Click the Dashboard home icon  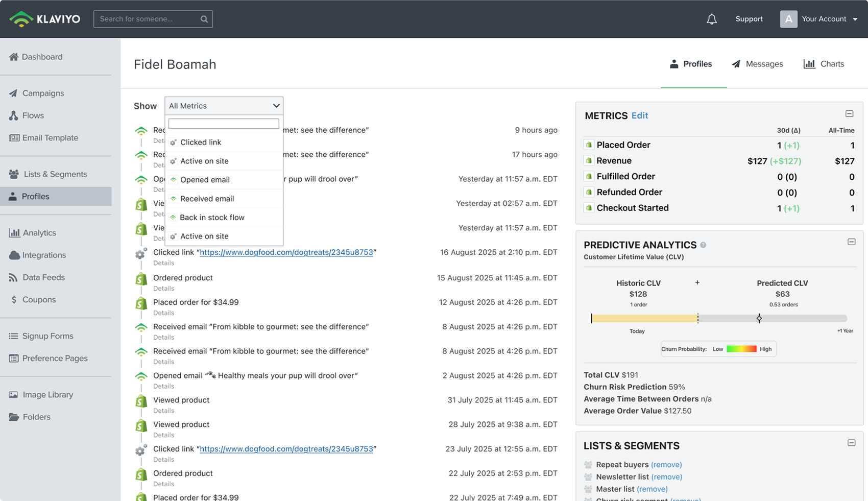(14, 57)
